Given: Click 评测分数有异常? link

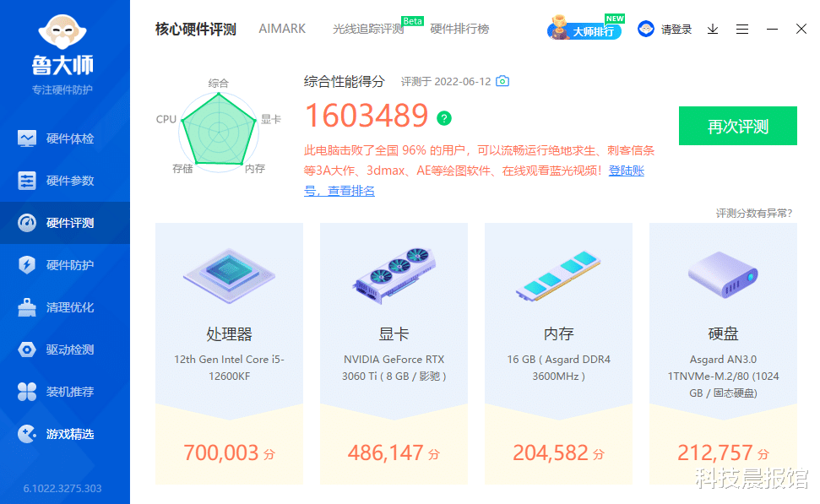Looking at the screenshot, I should [753, 214].
